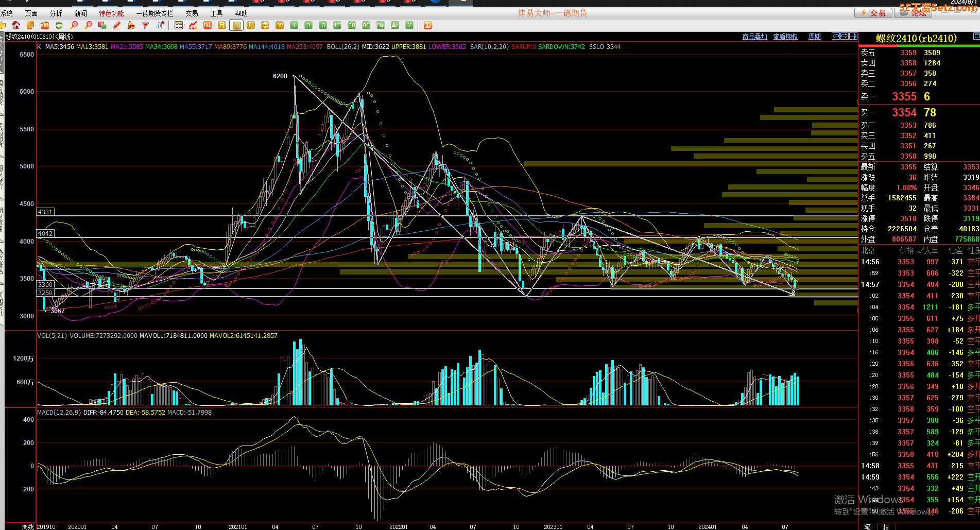
Task: Click the alarm bell alert icon
Action: [x=131, y=25]
